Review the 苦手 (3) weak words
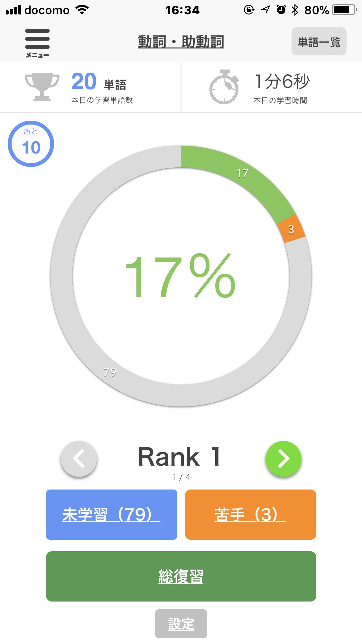Screen dimensions: 362x644 click(x=250, y=514)
